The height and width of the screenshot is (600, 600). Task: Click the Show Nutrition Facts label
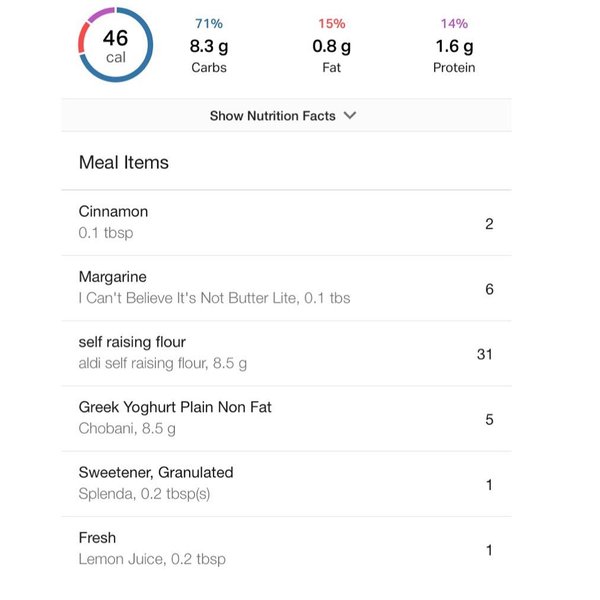[x=272, y=115]
